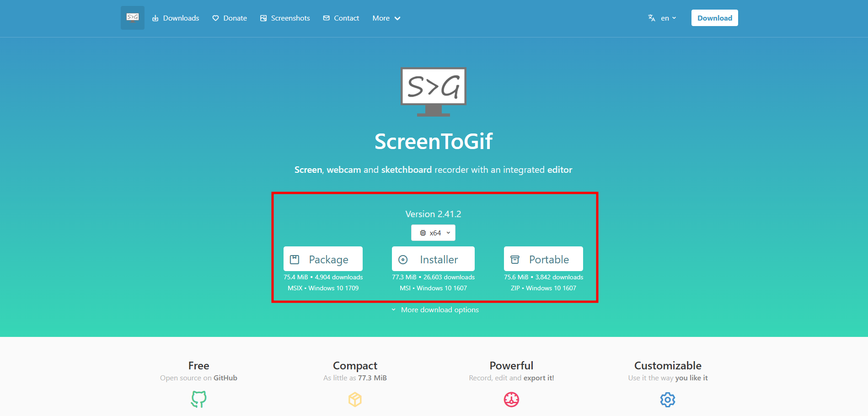Click the translate icon beside en
The image size is (868, 416).
click(x=652, y=18)
